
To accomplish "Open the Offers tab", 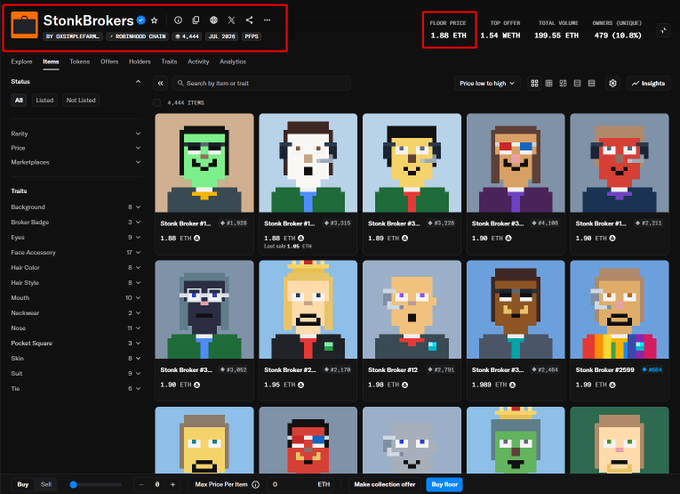I will coord(109,62).
